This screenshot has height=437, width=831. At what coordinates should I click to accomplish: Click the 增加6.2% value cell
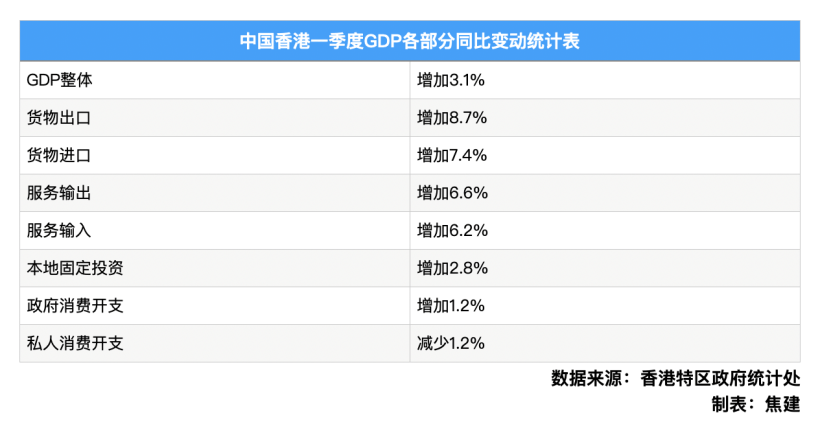[x=605, y=230]
